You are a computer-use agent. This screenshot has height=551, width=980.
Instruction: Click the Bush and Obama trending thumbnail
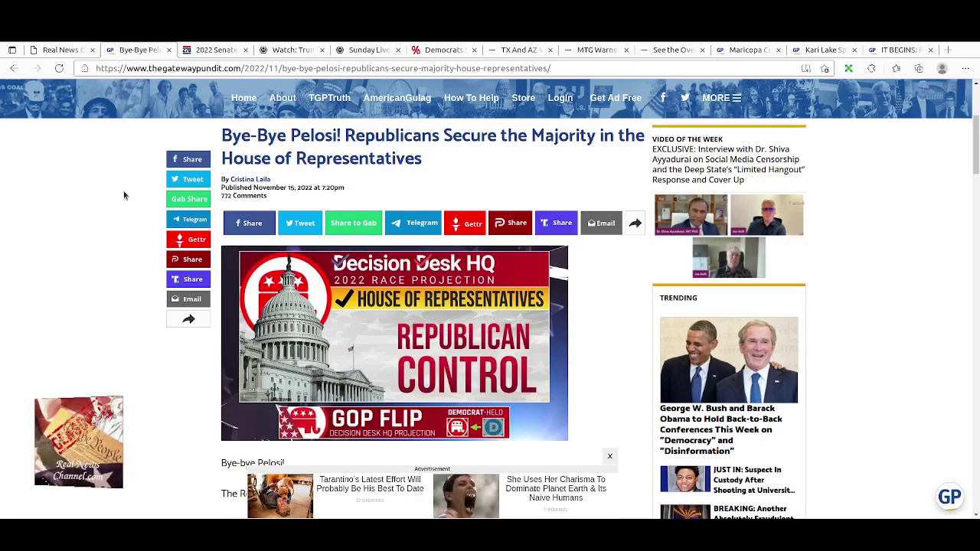click(729, 360)
